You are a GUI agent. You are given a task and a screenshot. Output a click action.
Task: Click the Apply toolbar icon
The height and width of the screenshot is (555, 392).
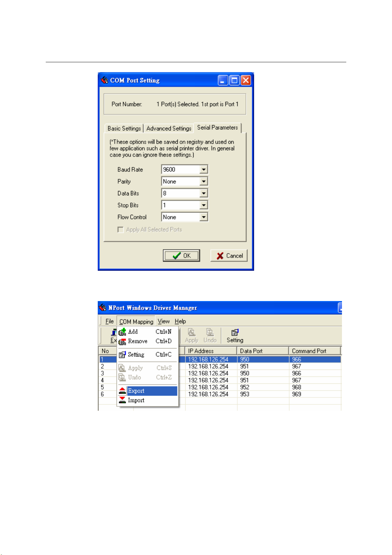192,332
